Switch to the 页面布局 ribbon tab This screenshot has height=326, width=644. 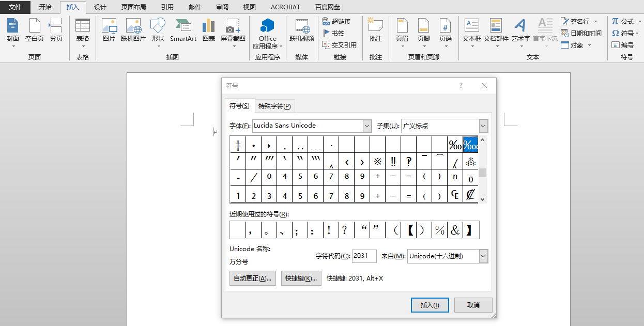coord(134,7)
